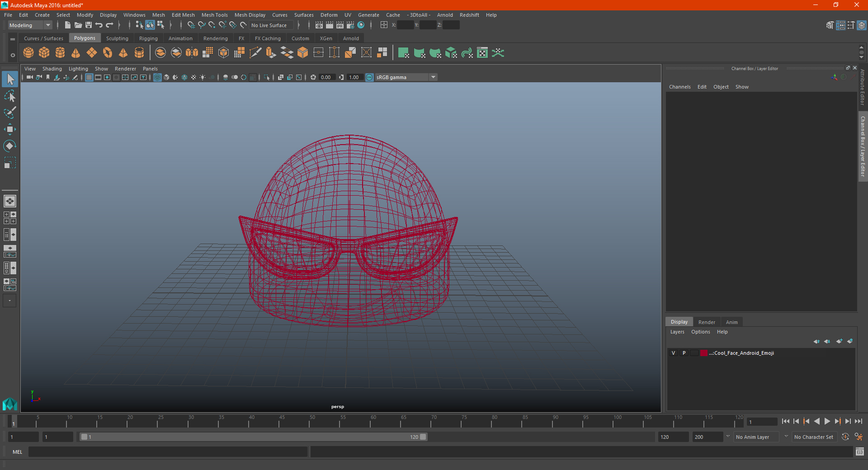Go to the start of playback range
The height and width of the screenshot is (470, 868).
point(786,421)
